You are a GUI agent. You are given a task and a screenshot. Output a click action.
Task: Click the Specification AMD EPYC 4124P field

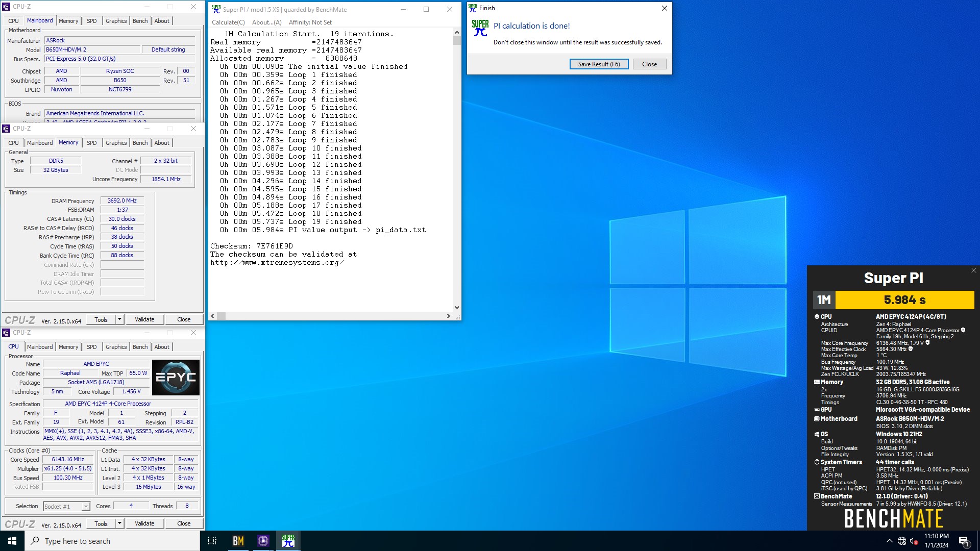(x=121, y=404)
